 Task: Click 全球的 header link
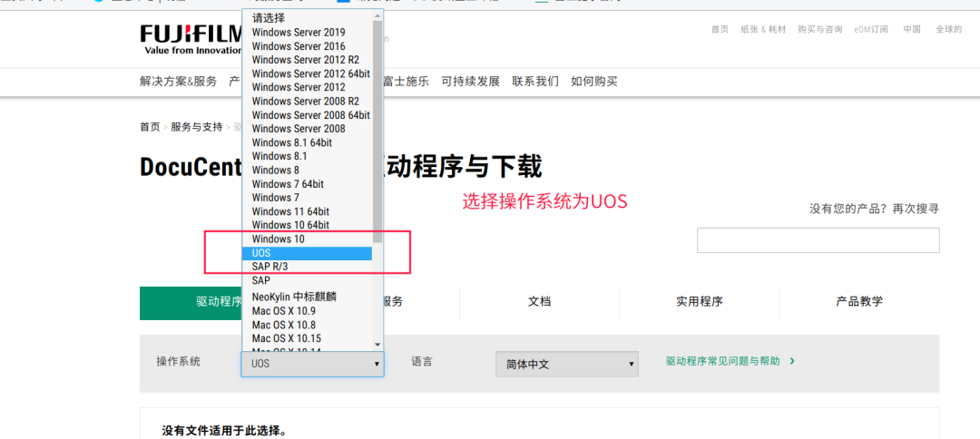[x=949, y=29]
